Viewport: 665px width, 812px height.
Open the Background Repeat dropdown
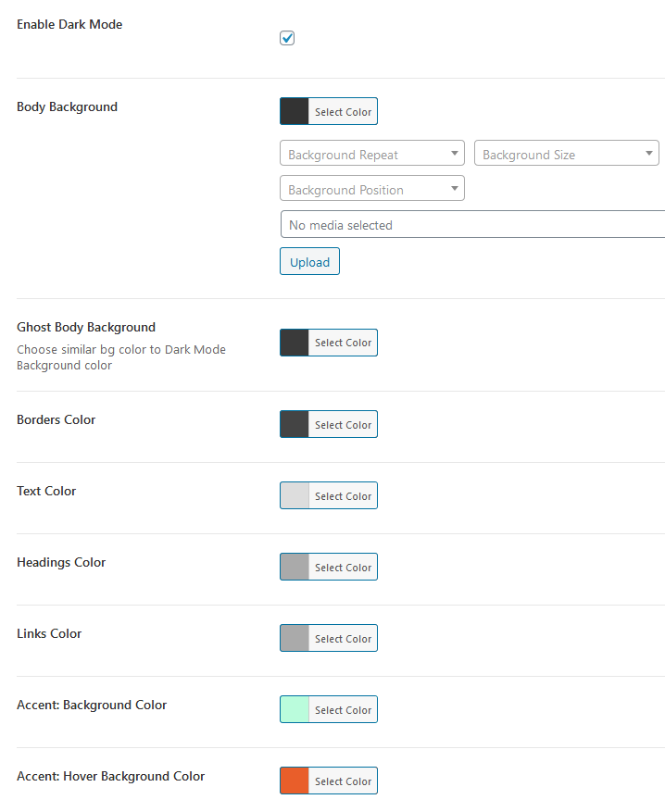[x=371, y=155]
